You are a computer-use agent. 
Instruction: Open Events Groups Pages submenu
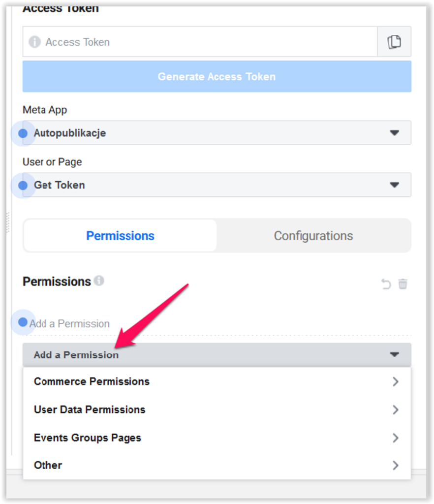[x=217, y=438]
